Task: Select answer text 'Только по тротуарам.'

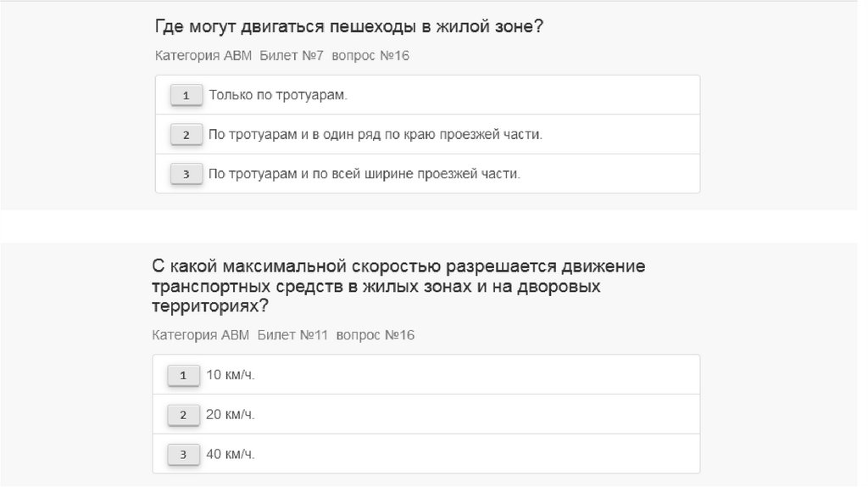Action: coord(278,95)
